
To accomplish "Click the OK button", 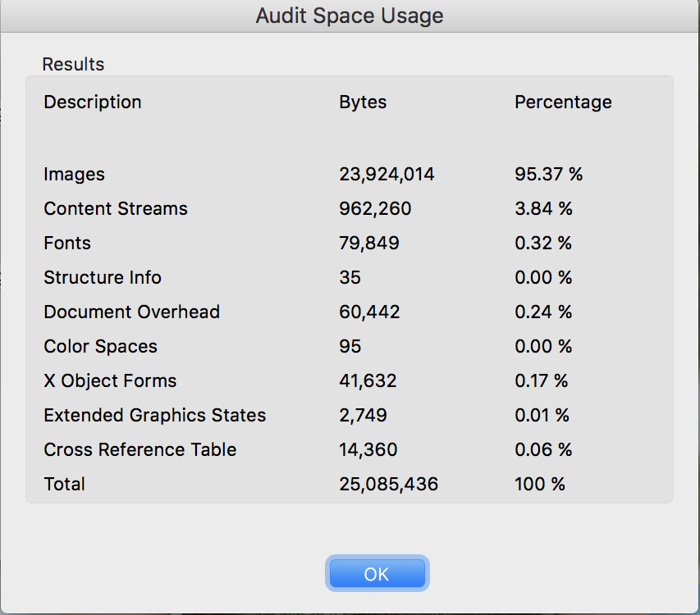I will [377, 574].
